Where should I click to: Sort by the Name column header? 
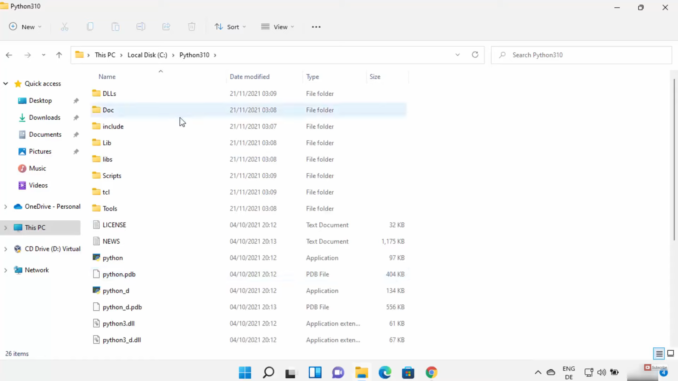[107, 77]
